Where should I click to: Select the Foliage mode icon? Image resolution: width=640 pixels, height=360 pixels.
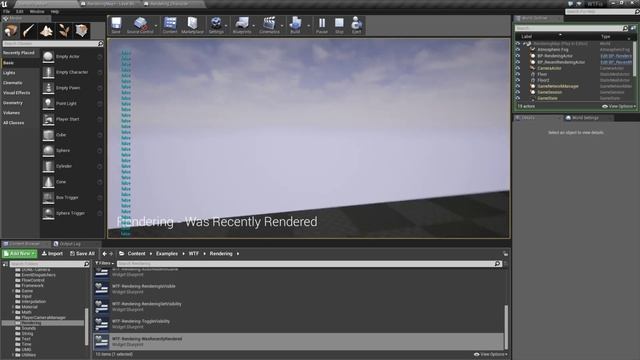tap(64, 31)
